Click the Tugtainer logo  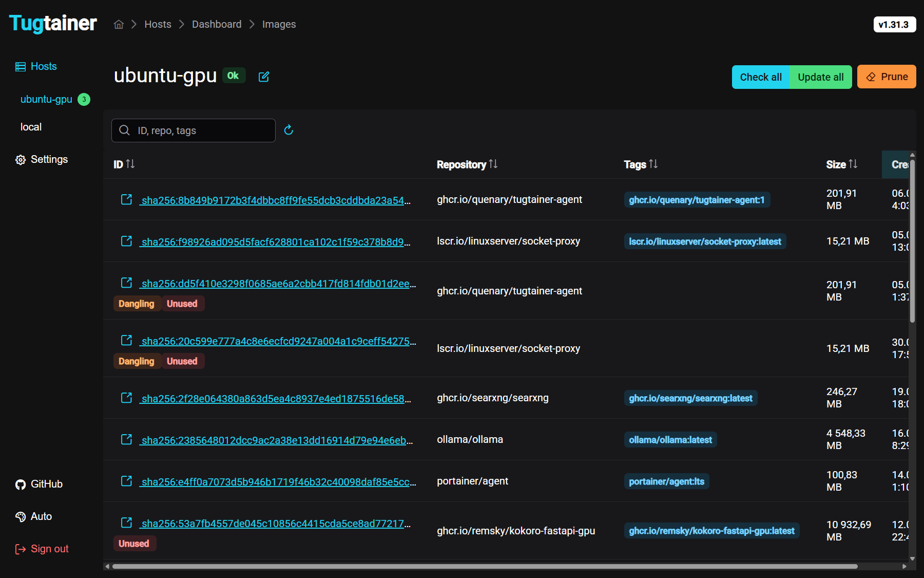tap(53, 24)
